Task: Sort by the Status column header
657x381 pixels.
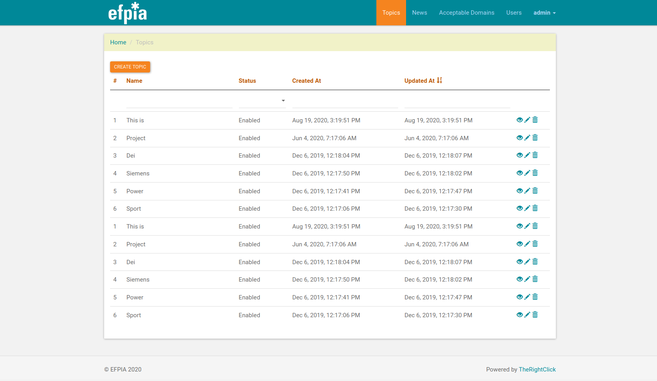Action: 247,80
